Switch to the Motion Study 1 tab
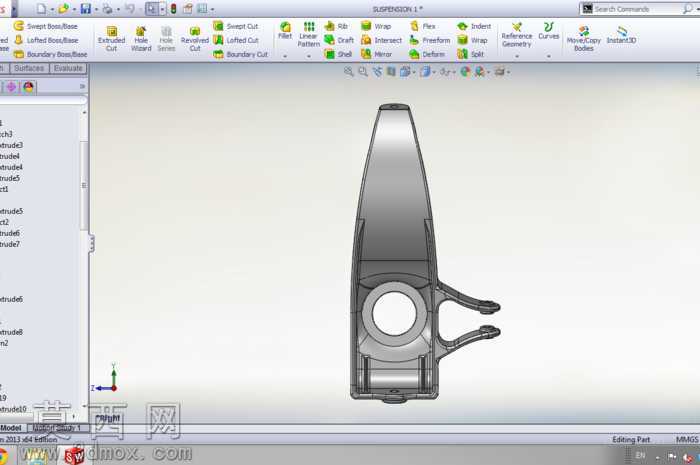700x465 pixels. 57,428
